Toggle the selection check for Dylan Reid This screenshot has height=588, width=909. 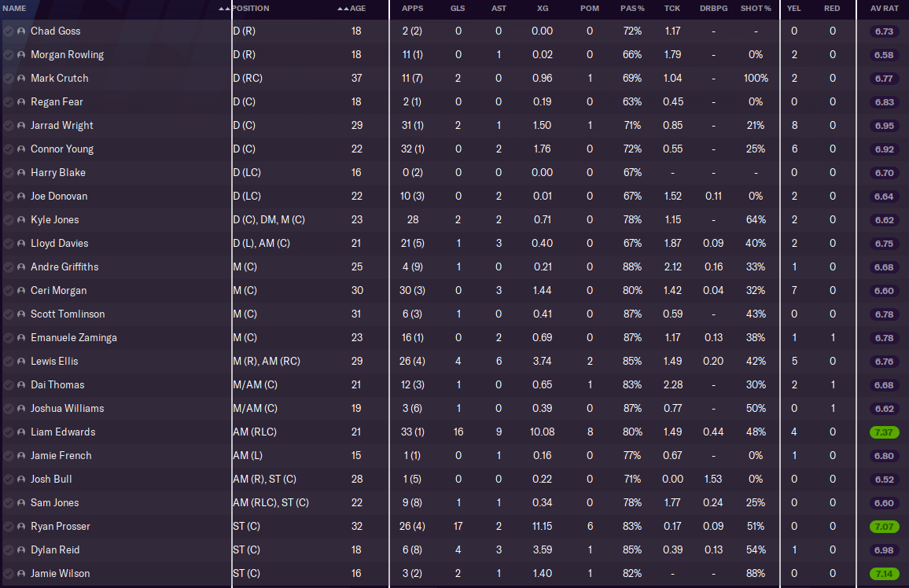click(9, 550)
